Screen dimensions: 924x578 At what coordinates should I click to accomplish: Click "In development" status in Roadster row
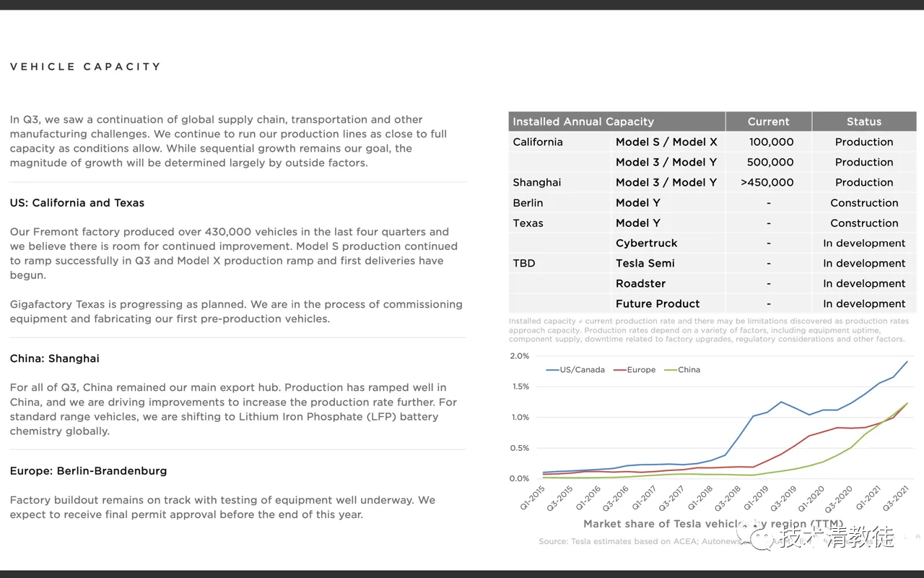864,283
